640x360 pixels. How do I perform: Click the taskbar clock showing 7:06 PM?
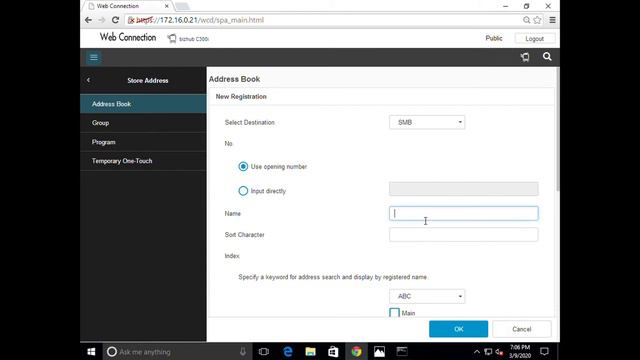pyautogui.click(x=520, y=351)
